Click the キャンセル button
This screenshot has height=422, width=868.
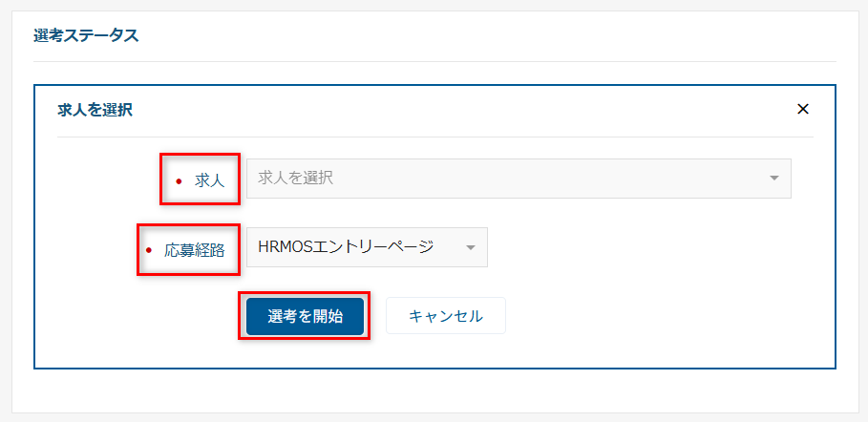click(445, 316)
